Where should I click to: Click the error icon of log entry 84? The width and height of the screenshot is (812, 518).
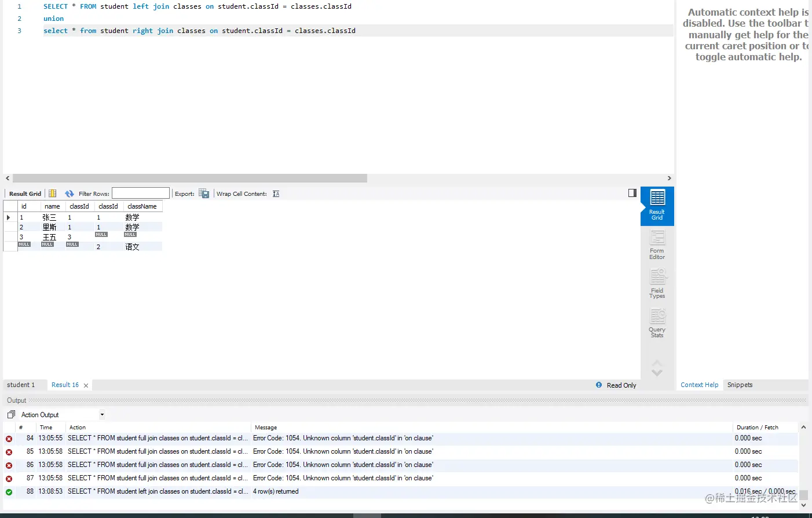coord(9,439)
